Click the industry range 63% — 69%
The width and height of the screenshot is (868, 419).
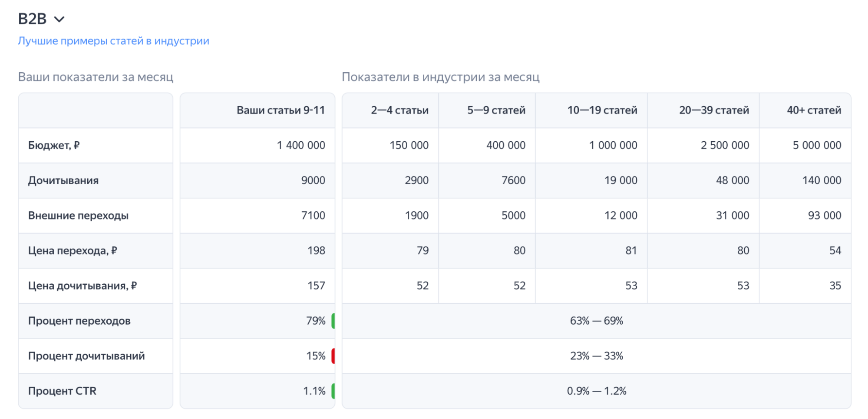[x=596, y=321]
